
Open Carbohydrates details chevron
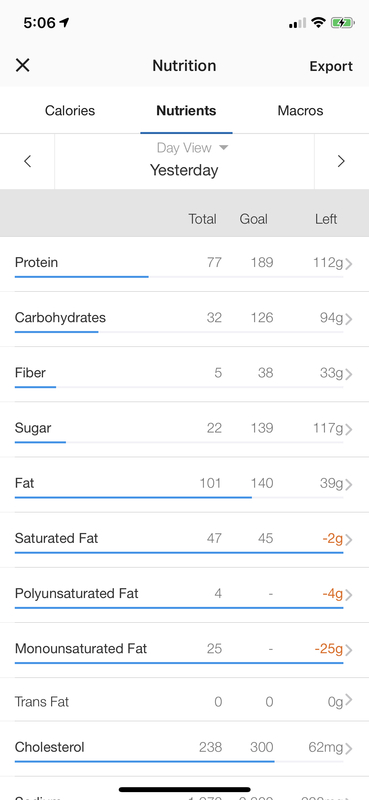tap(349, 319)
